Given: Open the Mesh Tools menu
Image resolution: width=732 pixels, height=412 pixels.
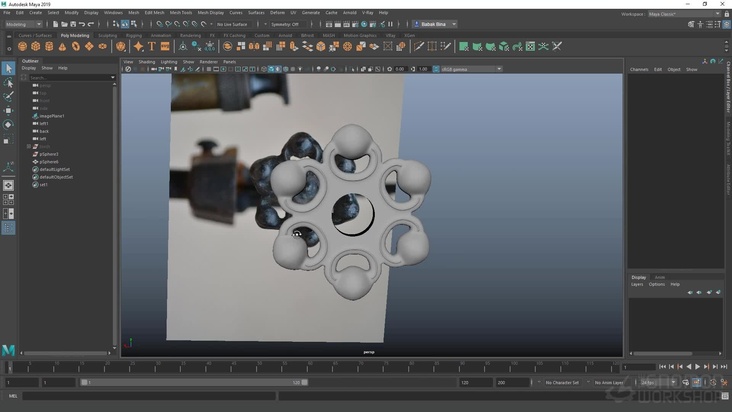Looking at the screenshot, I should pos(181,13).
